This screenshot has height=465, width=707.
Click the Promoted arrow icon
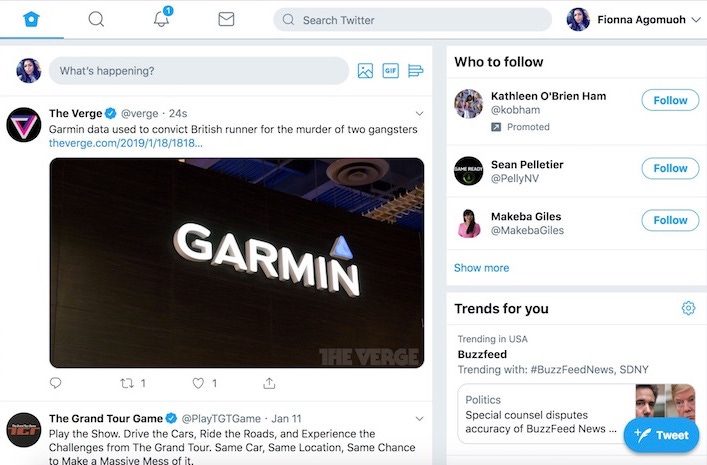point(496,127)
